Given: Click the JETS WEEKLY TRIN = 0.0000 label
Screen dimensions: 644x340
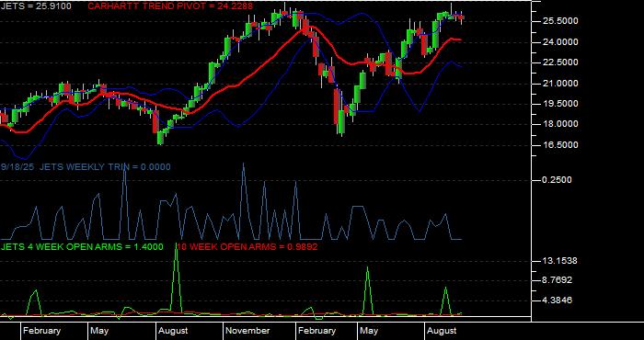Looking at the screenshot, I should (105, 166).
